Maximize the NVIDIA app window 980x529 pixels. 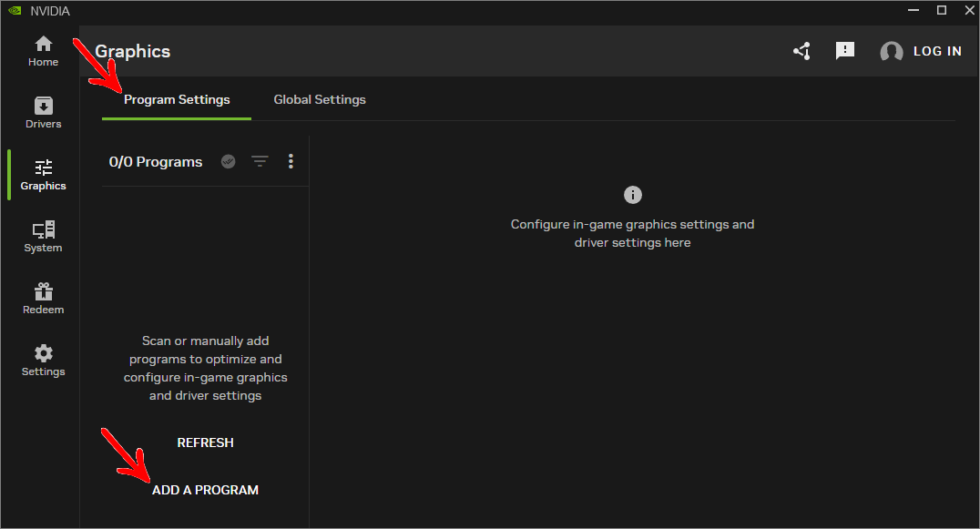coord(941,10)
